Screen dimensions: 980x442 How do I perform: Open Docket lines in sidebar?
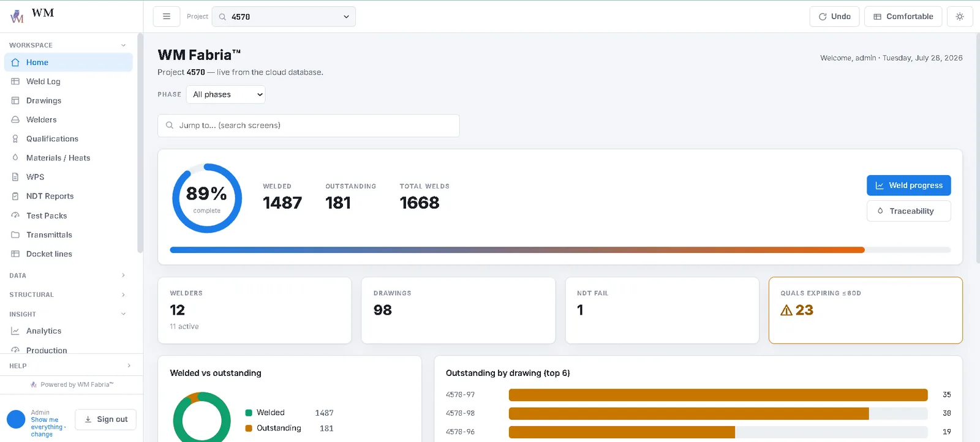(x=69, y=254)
